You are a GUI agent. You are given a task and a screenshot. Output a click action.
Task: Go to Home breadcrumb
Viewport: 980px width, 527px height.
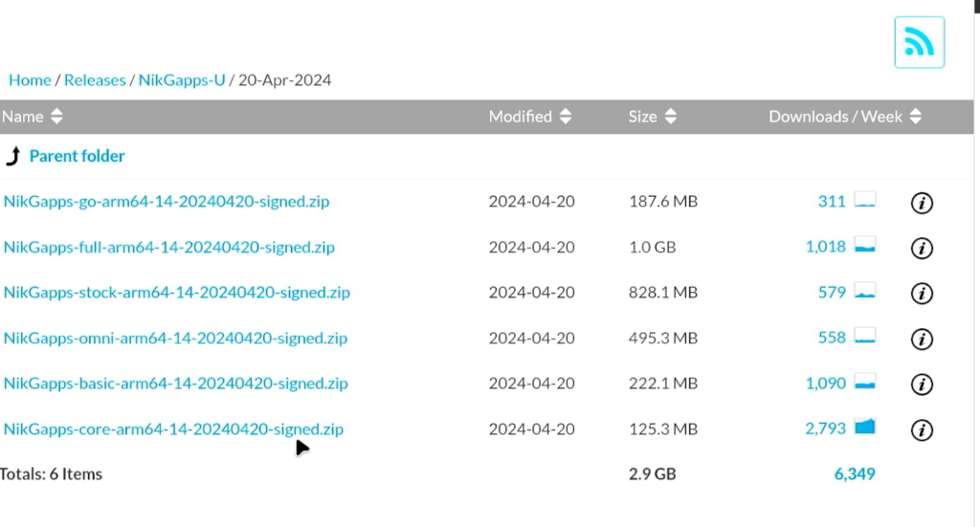pyautogui.click(x=30, y=80)
